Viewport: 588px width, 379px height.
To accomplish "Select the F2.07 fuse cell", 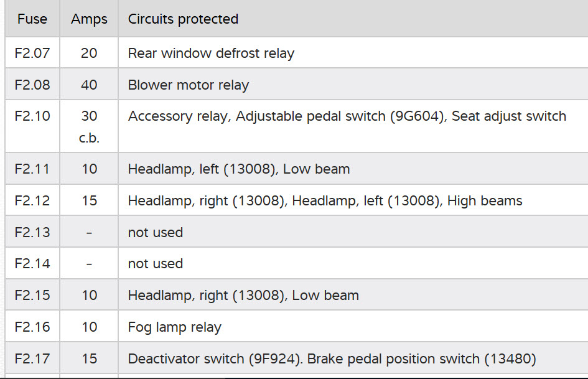I will click(32, 54).
